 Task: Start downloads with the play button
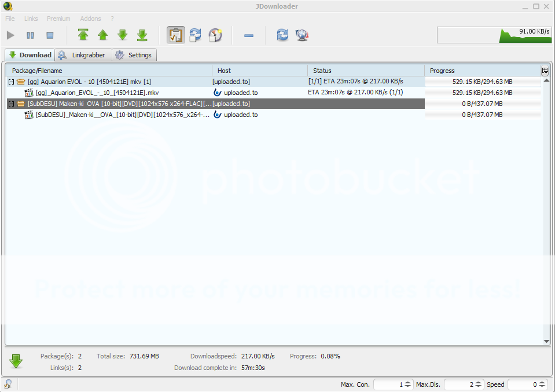[x=10, y=35]
